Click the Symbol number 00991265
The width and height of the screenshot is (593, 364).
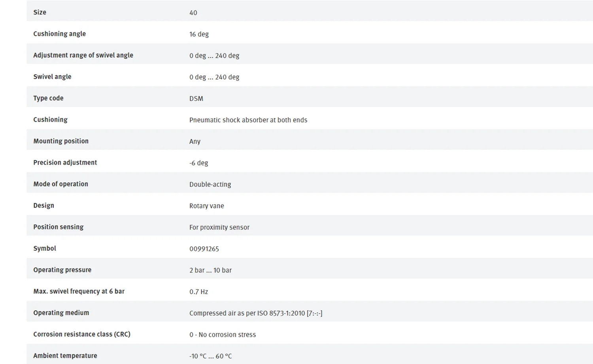[204, 249]
